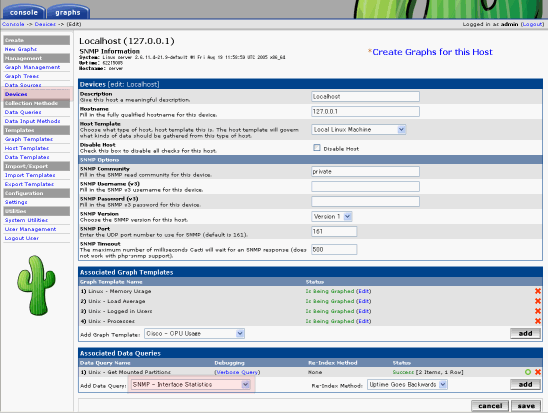Open the Add Data Query dropdown
The image size is (548, 413).
pyautogui.click(x=190, y=385)
